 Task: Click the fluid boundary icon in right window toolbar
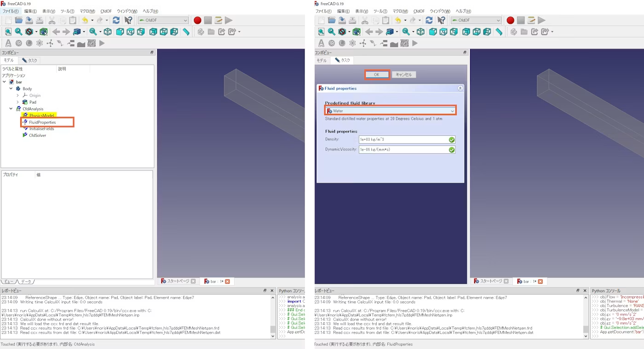(384, 43)
